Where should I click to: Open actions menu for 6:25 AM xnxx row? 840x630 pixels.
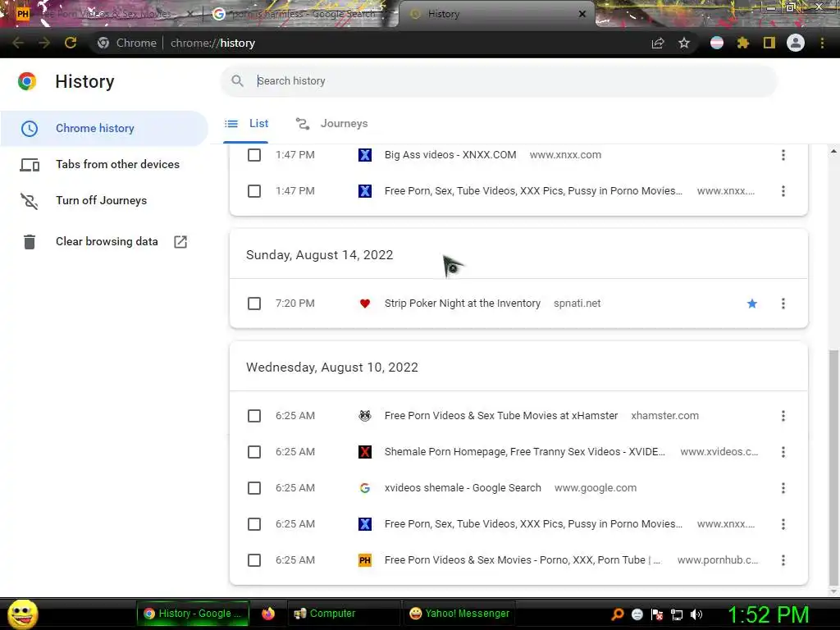pos(783,524)
